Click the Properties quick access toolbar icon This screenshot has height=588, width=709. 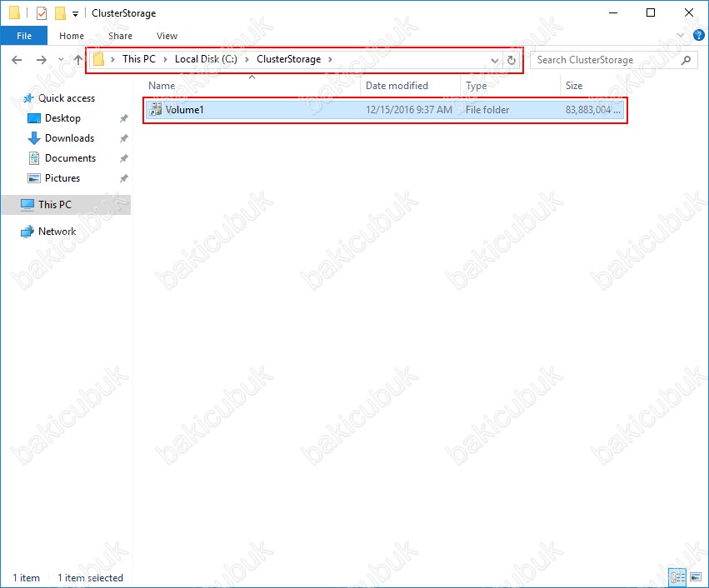tap(42, 13)
